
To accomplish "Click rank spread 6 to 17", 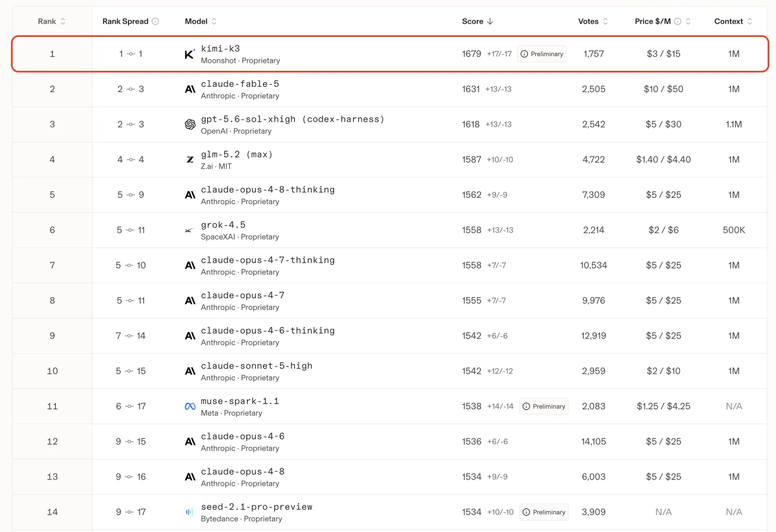I will (x=130, y=406).
